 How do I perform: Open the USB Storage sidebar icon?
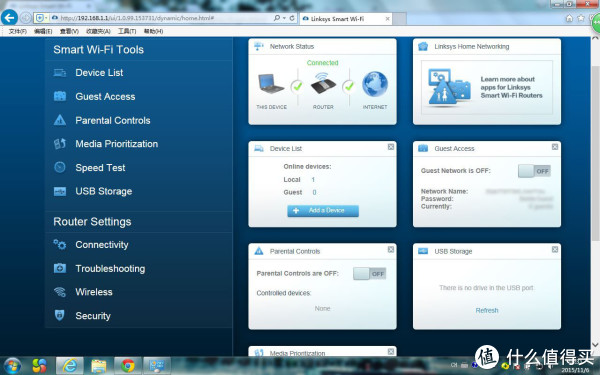pyautogui.click(x=60, y=191)
